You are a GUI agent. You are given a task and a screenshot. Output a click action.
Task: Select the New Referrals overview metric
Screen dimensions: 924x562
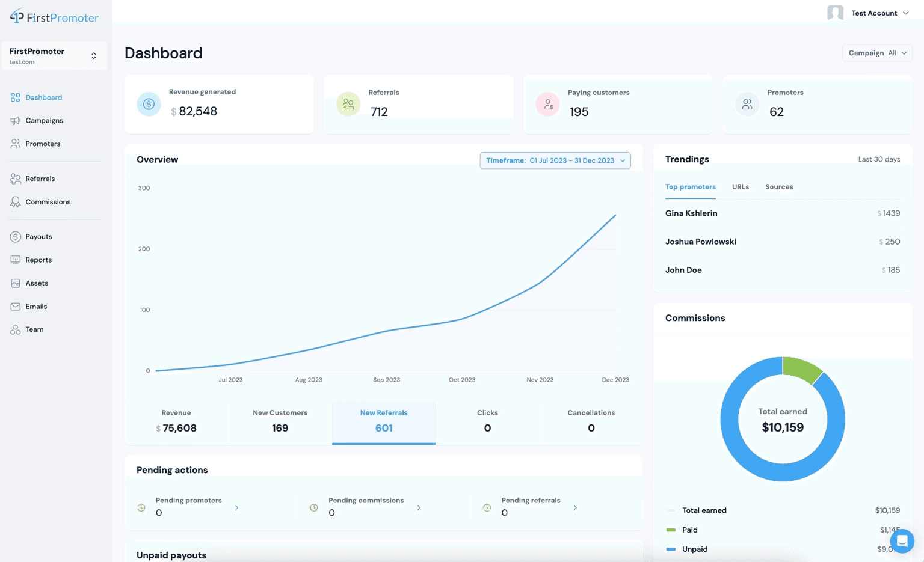(x=384, y=423)
